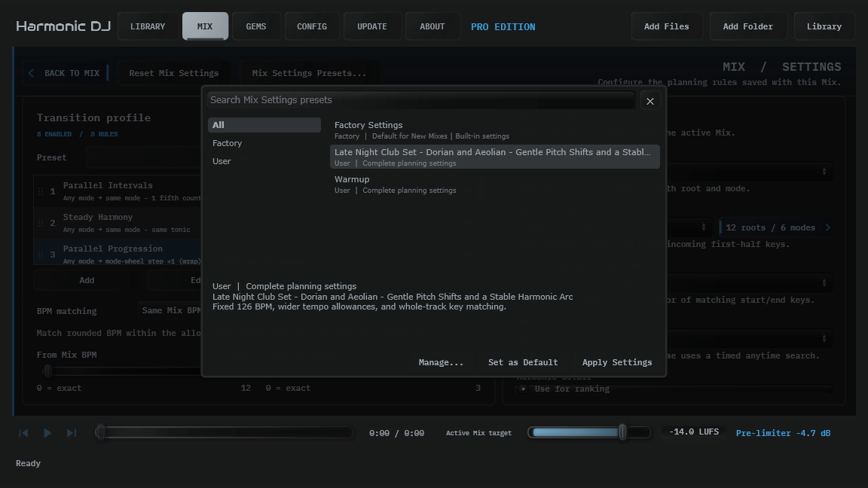868x488 pixels.
Task: Close the presets dialog with X
Action: [650, 101]
